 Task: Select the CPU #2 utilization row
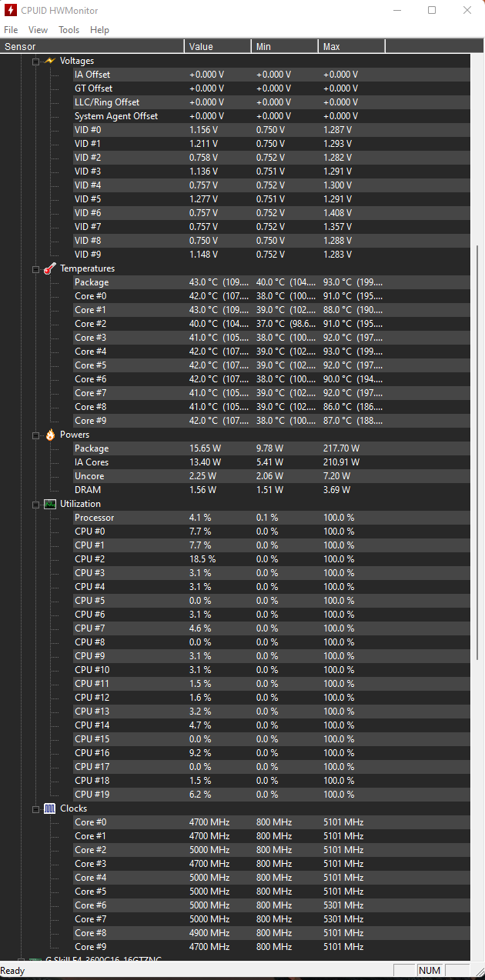coord(271,559)
